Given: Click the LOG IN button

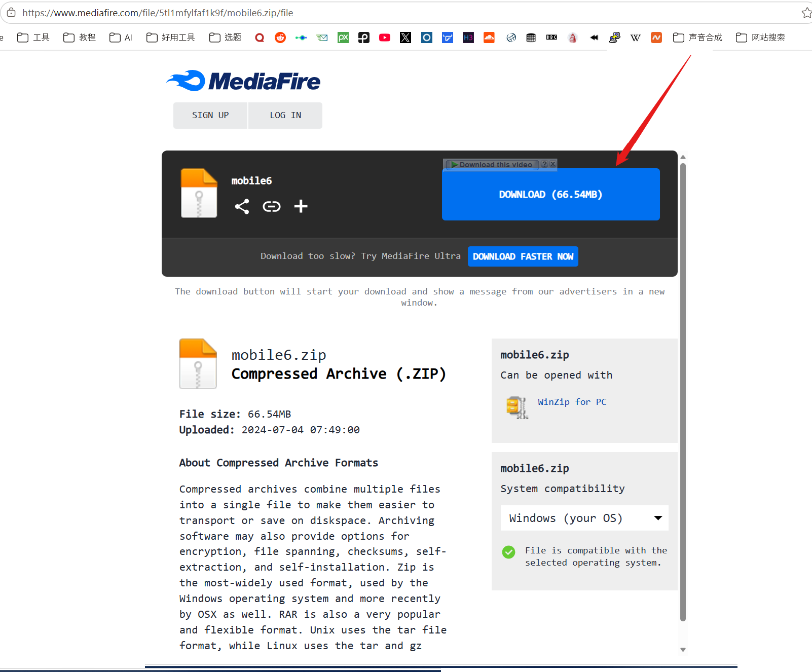Looking at the screenshot, I should click(285, 116).
